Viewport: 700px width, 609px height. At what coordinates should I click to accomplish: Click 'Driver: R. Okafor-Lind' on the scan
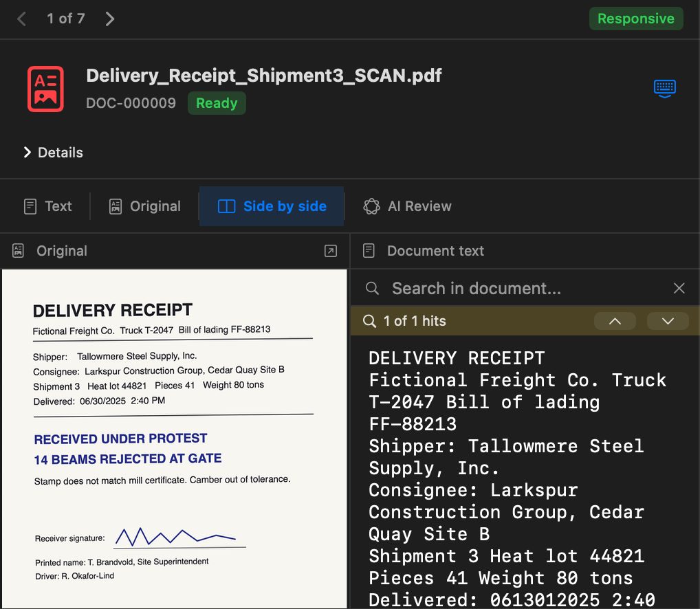pos(74,576)
